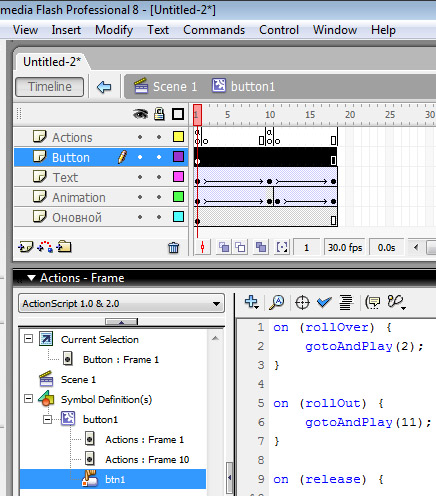Collapse the Current Selection tree node
This screenshot has height=496, width=436.
pyautogui.click(x=29, y=339)
